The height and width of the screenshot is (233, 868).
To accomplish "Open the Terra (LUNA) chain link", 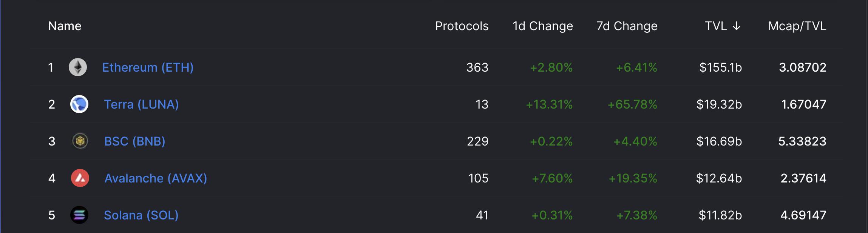I will [141, 104].
